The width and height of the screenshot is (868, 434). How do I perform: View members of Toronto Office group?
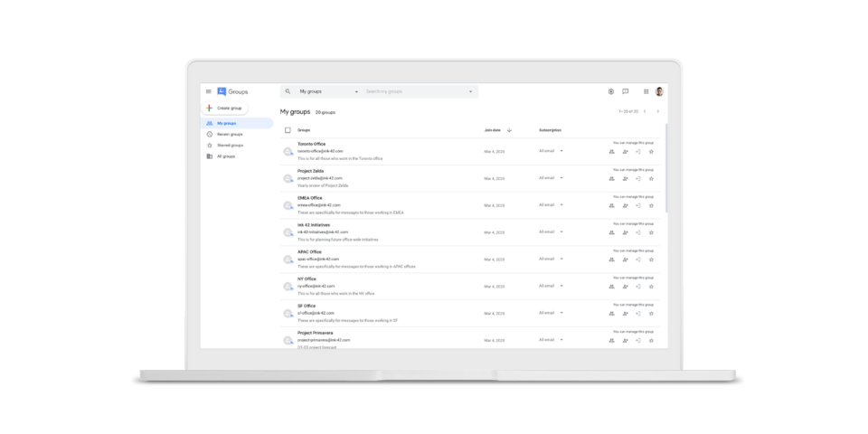tap(612, 152)
